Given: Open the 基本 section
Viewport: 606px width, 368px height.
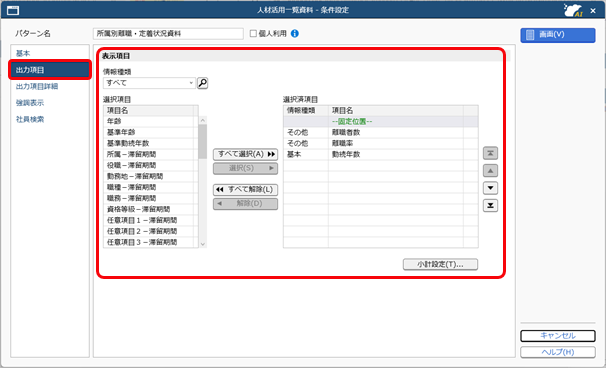Looking at the screenshot, I should click(23, 53).
